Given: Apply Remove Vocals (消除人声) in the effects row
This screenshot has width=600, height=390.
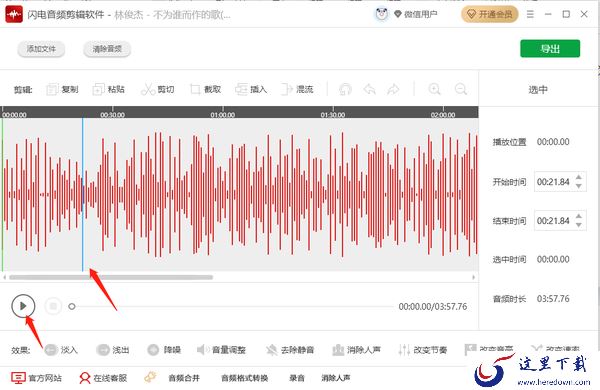Looking at the screenshot, I should click(356, 350).
